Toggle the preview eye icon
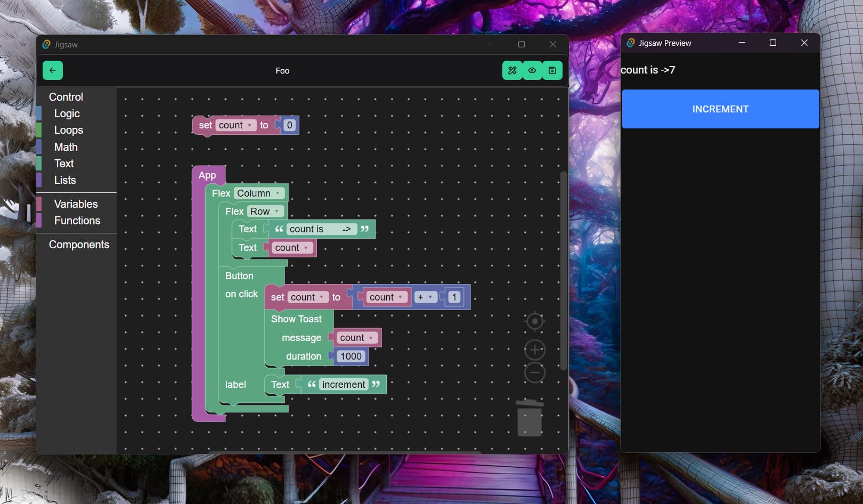This screenshot has height=504, width=863. [x=532, y=70]
